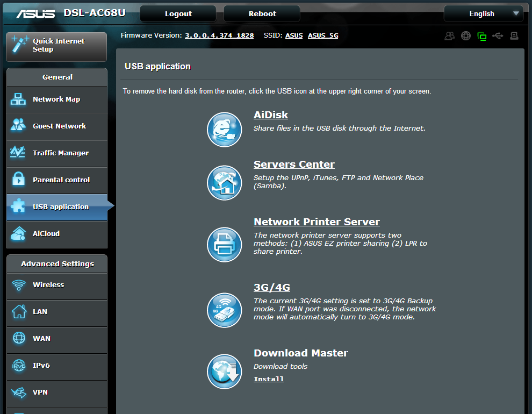Click the Logout button

pyautogui.click(x=178, y=13)
